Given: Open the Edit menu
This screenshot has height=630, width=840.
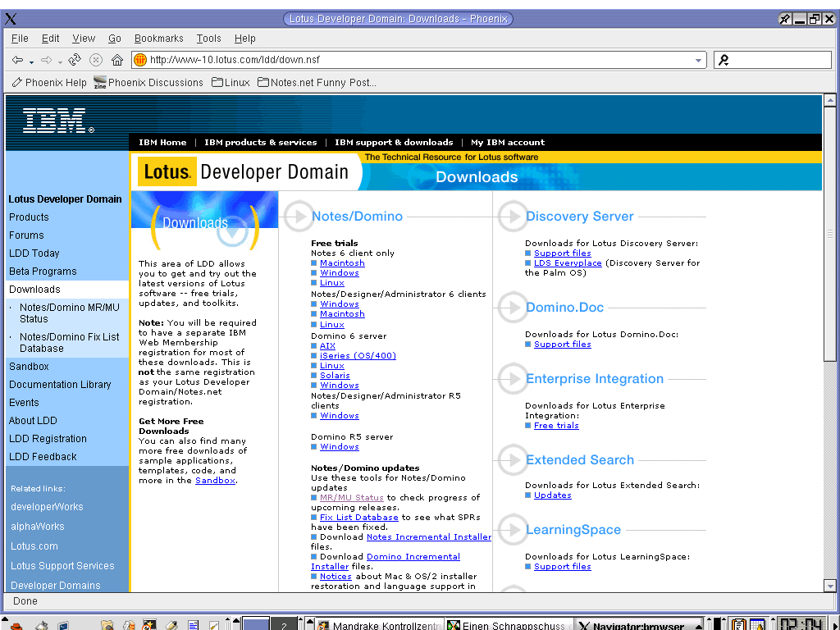Looking at the screenshot, I should pyautogui.click(x=50, y=39).
